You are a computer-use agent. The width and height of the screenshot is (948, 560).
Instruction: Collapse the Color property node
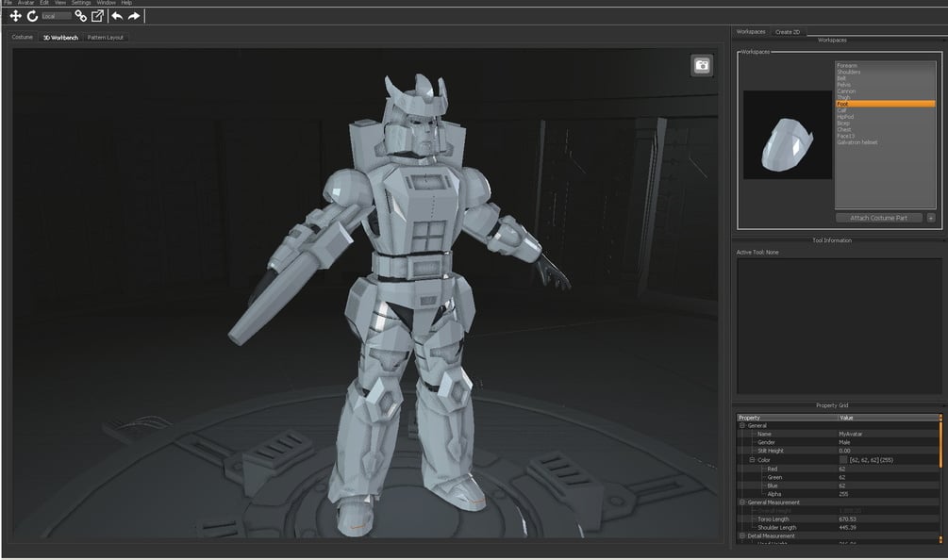(752, 460)
